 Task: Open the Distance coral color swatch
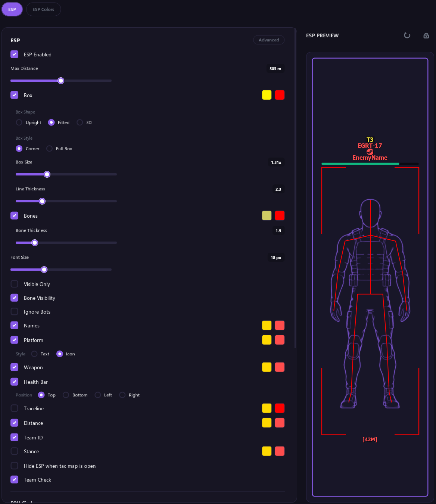coord(280,423)
